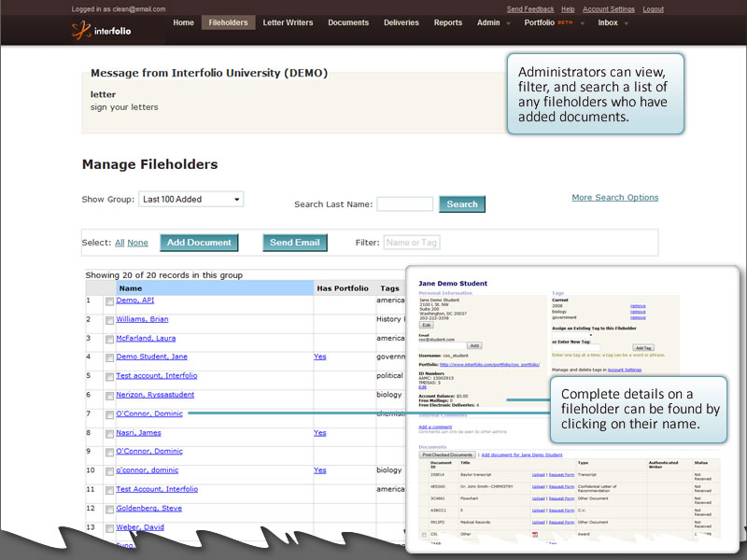Check the box for Williams, Brian
The width and height of the screenshot is (747, 560).
pyautogui.click(x=109, y=321)
